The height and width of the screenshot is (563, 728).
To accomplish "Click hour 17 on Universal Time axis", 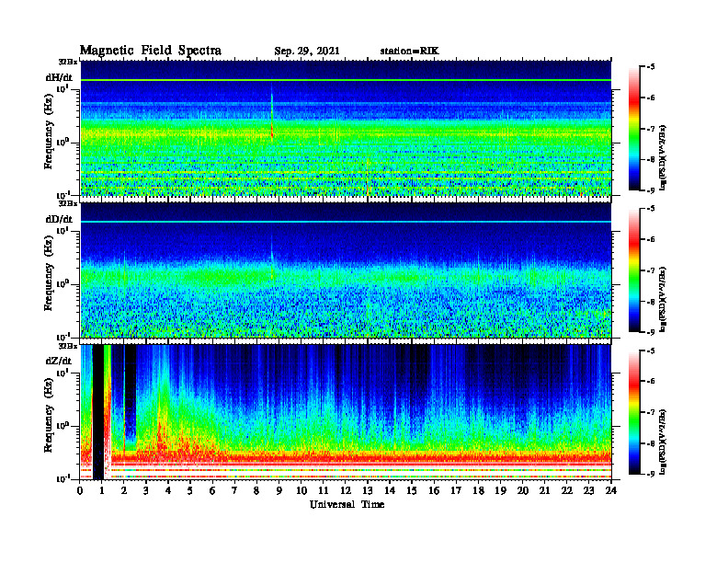I will pos(457,491).
